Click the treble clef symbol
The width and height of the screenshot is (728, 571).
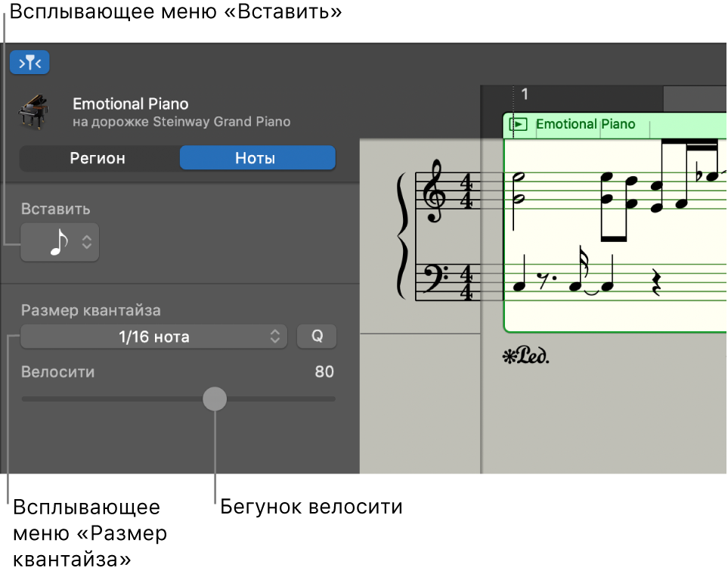click(x=435, y=191)
